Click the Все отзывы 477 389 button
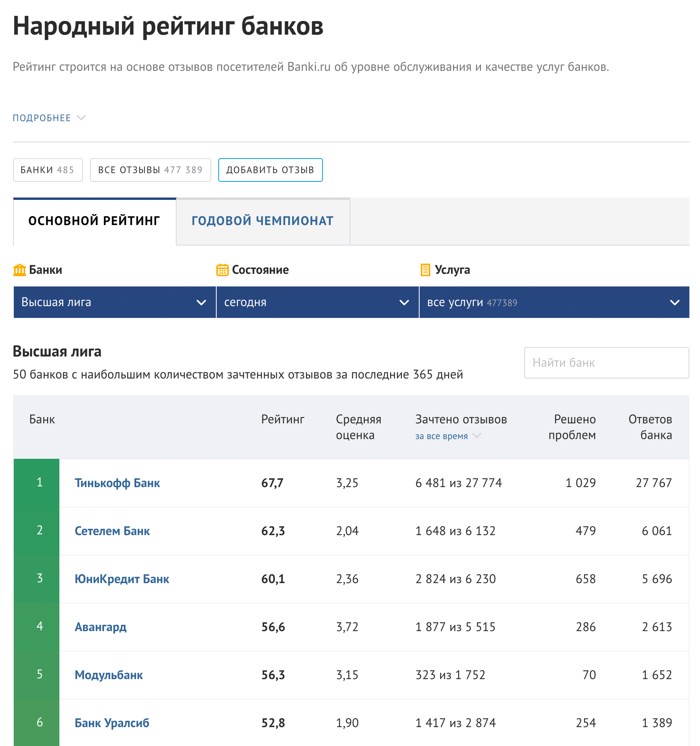The width and height of the screenshot is (700, 746). coord(150,170)
